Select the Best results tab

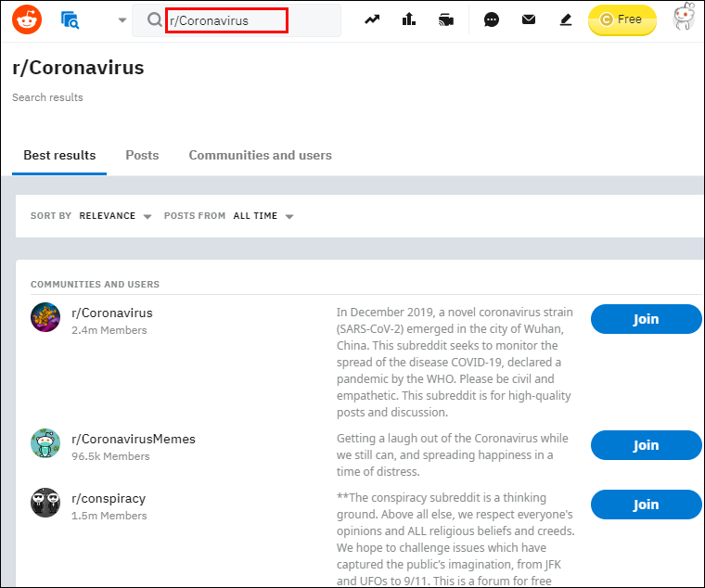59,156
